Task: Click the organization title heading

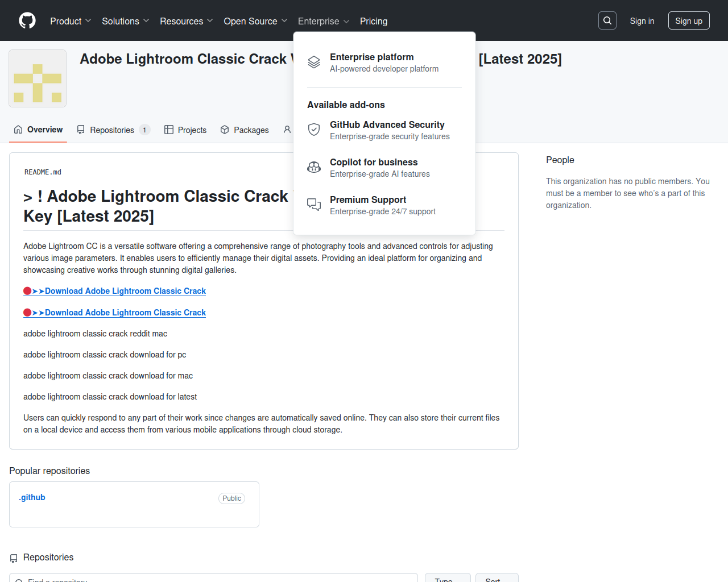Action: click(185, 59)
